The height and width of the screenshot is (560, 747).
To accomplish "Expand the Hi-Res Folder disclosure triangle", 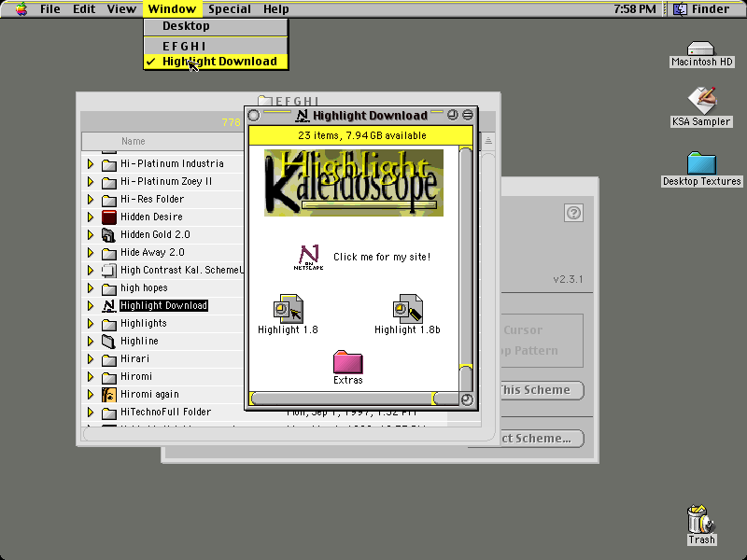I will (x=91, y=199).
